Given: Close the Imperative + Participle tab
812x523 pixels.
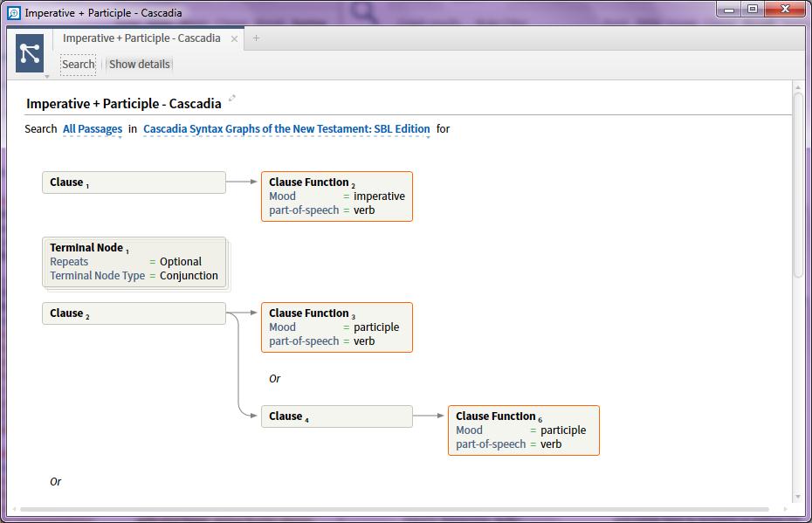Looking at the screenshot, I should point(234,38).
